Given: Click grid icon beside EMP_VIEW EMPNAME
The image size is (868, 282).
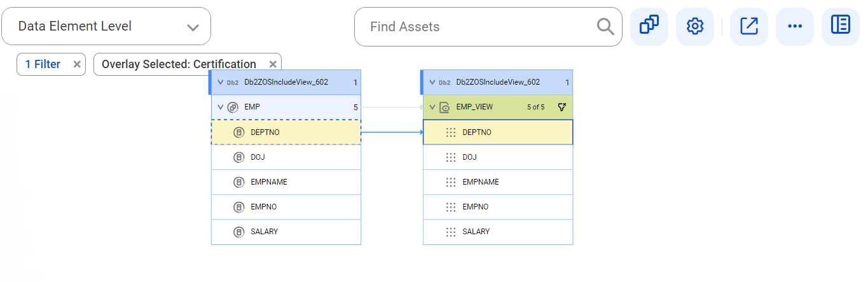Looking at the screenshot, I should [x=451, y=182].
